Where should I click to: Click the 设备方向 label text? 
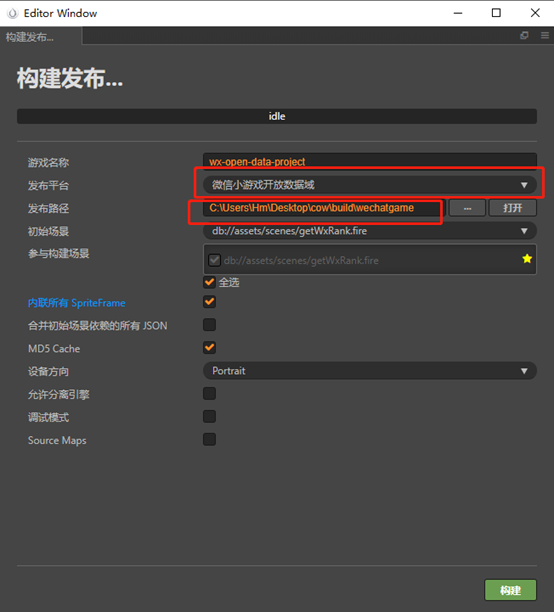pyautogui.click(x=48, y=372)
